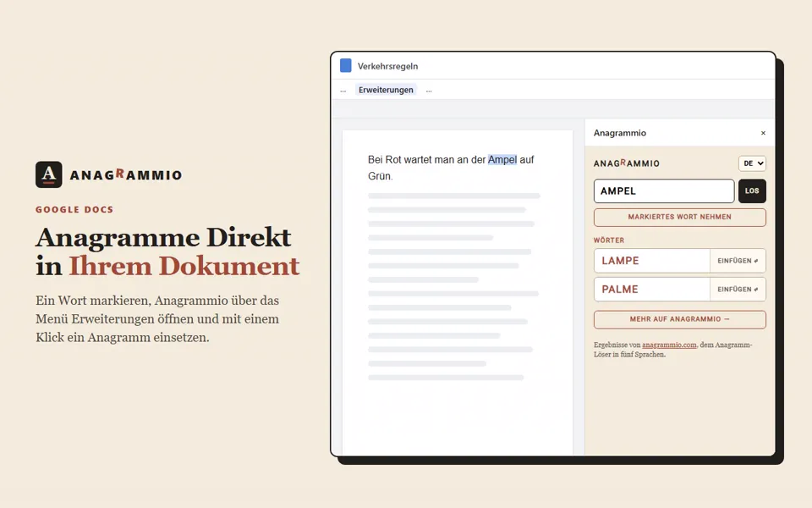Click the highlighted word Ampel in document
Viewport: 812px width, 508px height.
coord(502,160)
